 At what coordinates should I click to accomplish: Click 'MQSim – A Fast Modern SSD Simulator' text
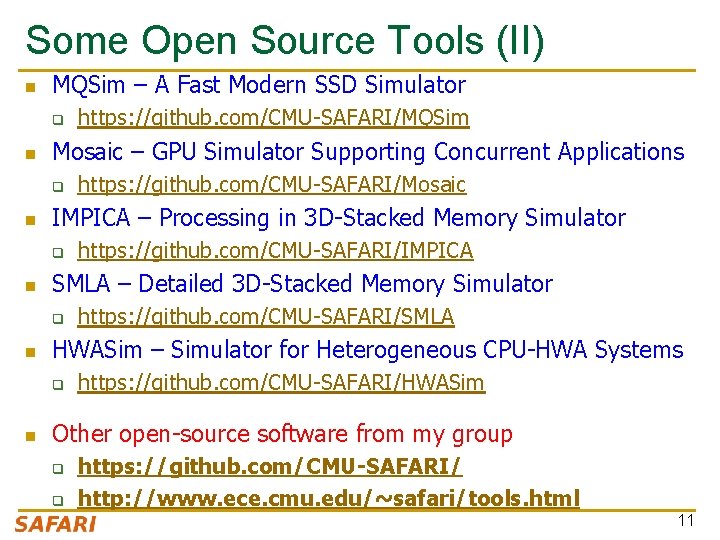pos(259,85)
